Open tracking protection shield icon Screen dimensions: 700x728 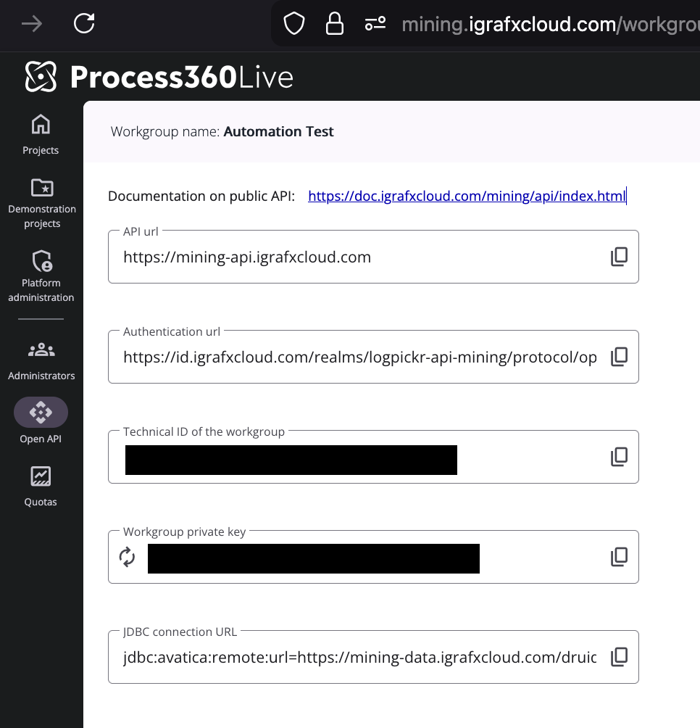click(294, 23)
